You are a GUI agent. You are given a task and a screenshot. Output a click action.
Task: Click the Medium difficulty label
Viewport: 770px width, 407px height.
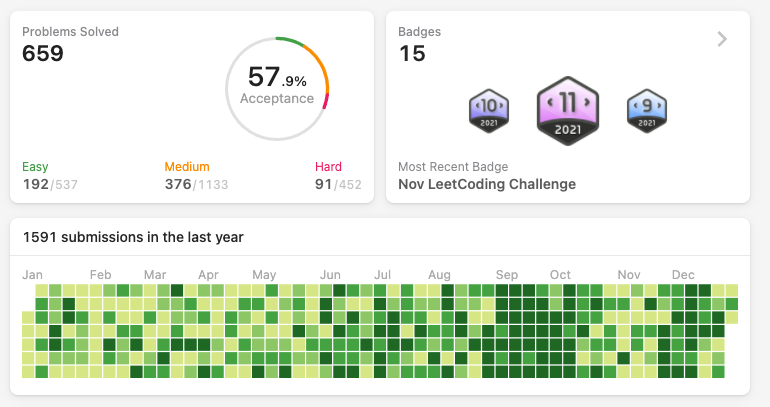click(x=187, y=167)
